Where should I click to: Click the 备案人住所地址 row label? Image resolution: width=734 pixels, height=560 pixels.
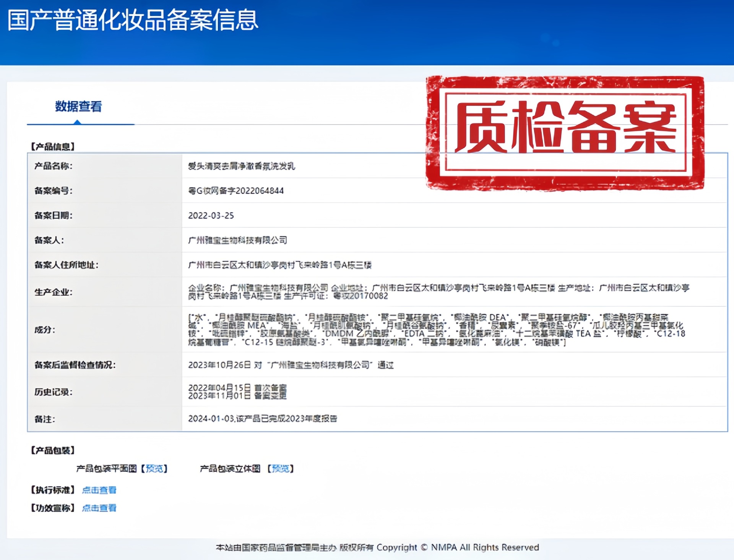(66, 265)
